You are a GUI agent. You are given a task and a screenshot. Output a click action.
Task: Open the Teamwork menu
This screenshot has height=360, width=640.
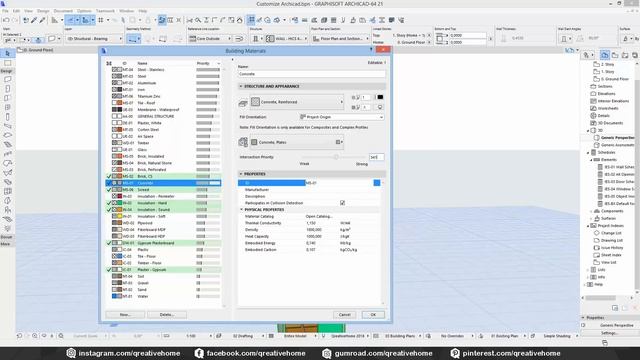point(105,11)
